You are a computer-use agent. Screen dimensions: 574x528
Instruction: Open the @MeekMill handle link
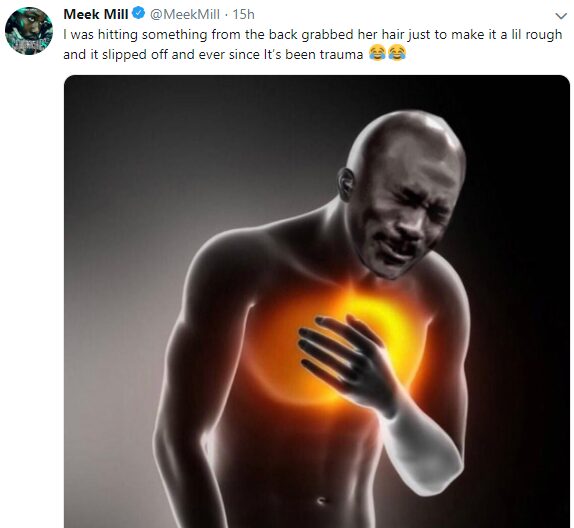184,14
